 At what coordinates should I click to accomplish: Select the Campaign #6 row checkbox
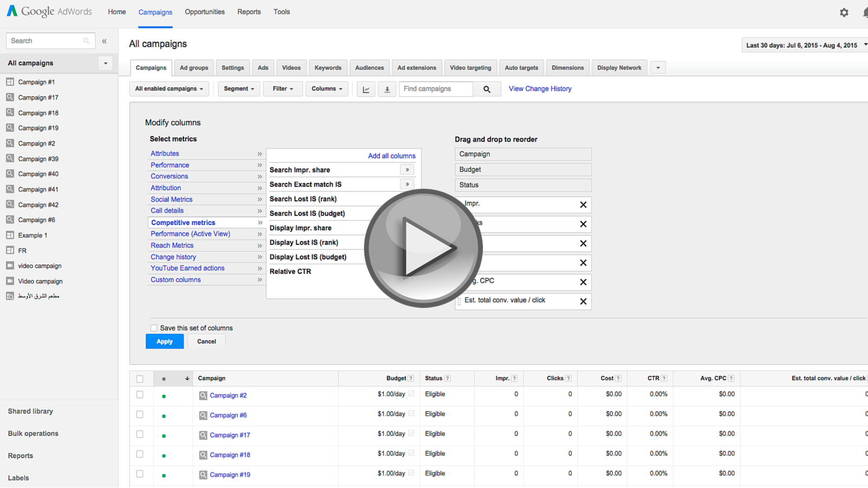(x=140, y=414)
